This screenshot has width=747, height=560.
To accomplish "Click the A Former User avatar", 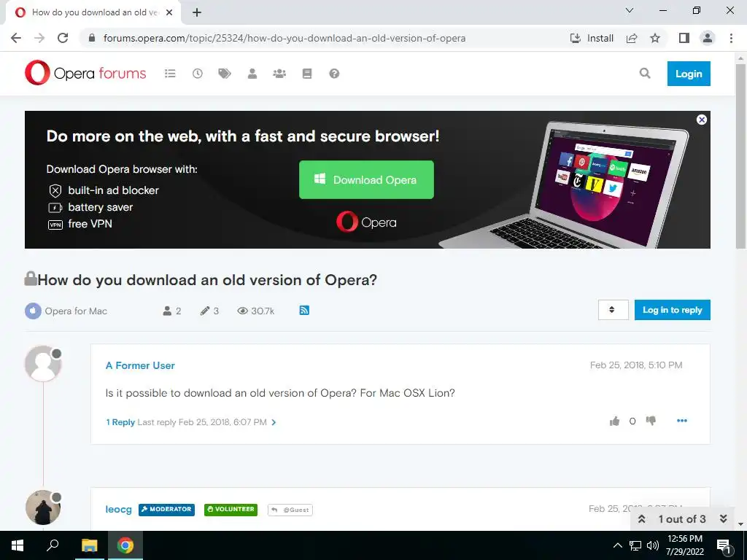I will [43, 364].
